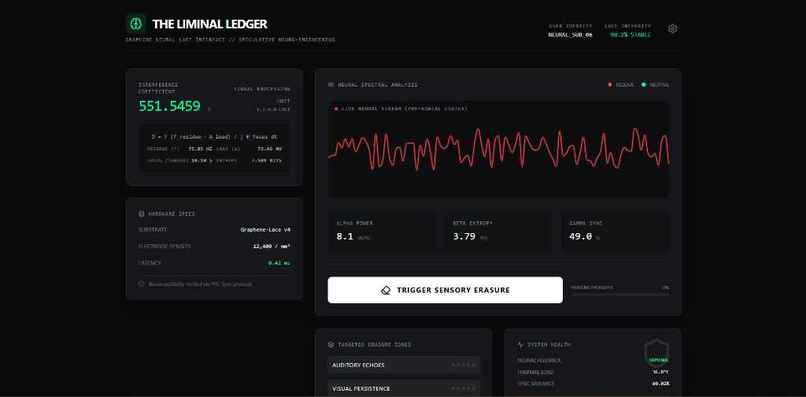Click the Targeted Erasure Zones header icon
Screen dimensions: 806x397
point(331,345)
